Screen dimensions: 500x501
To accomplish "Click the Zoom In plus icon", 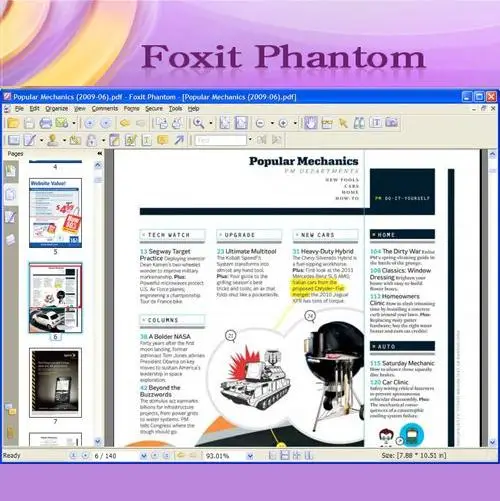I will tap(283, 124).
